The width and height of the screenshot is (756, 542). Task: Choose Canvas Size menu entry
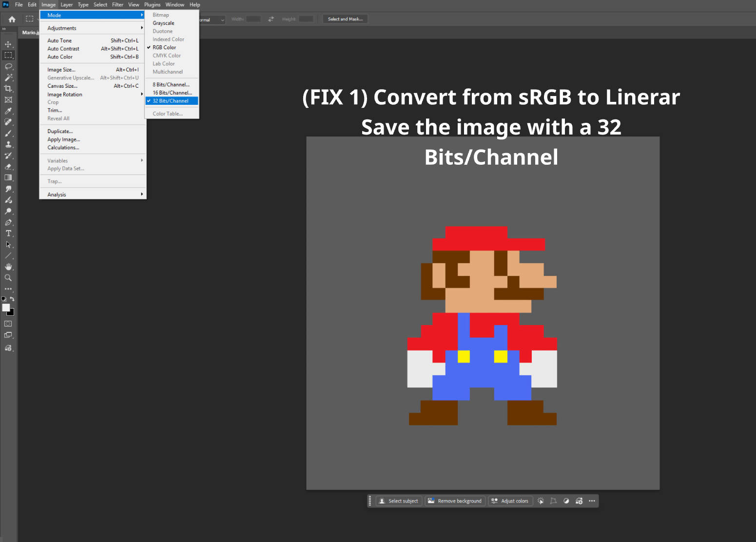point(93,86)
